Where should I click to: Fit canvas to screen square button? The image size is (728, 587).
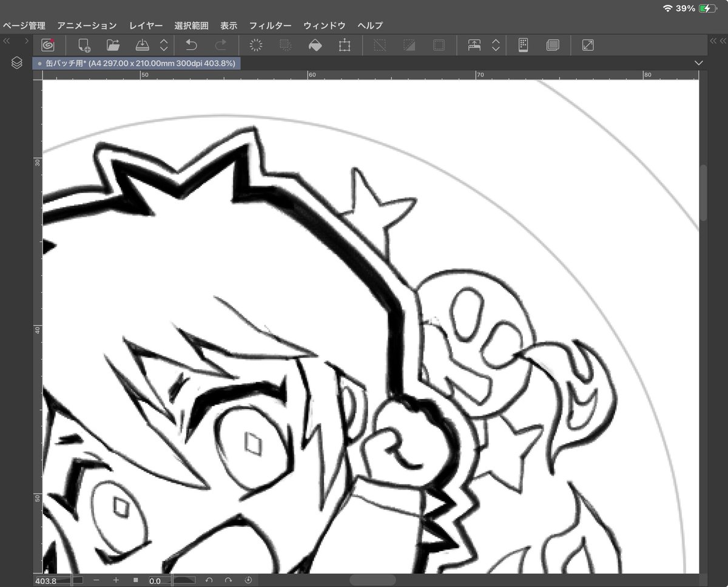tap(136, 580)
